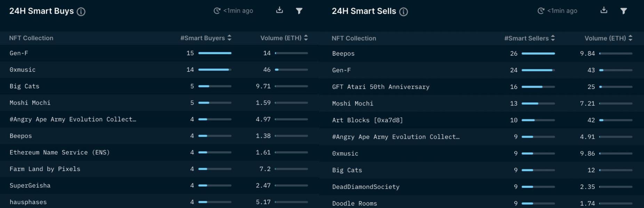Open the filter for Smart Buys
The image size is (644, 208).
[x=299, y=11]
